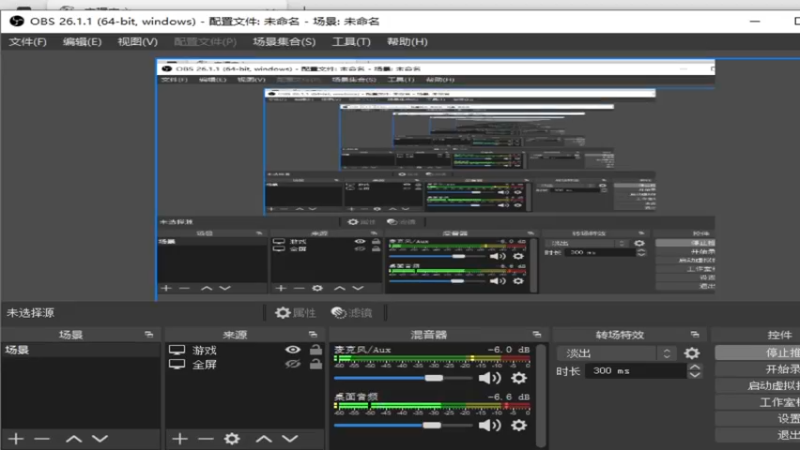Click the 麦克风/Aux level meter
Image resolution: width=800 pixels, height=450 pixels.
point(432,360)
